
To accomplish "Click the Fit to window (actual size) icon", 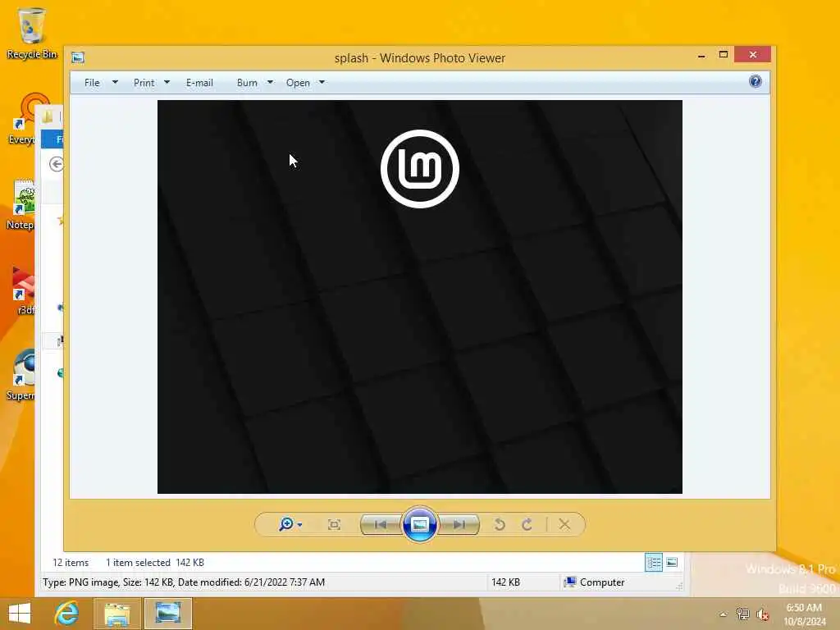I will tap(334, 524).
